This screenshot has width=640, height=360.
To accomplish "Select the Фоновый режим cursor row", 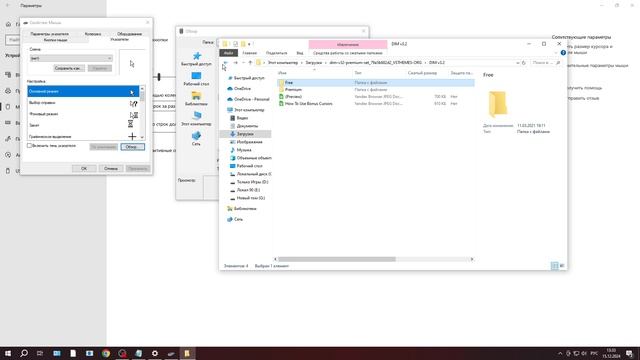I will [x=83, y=114].
